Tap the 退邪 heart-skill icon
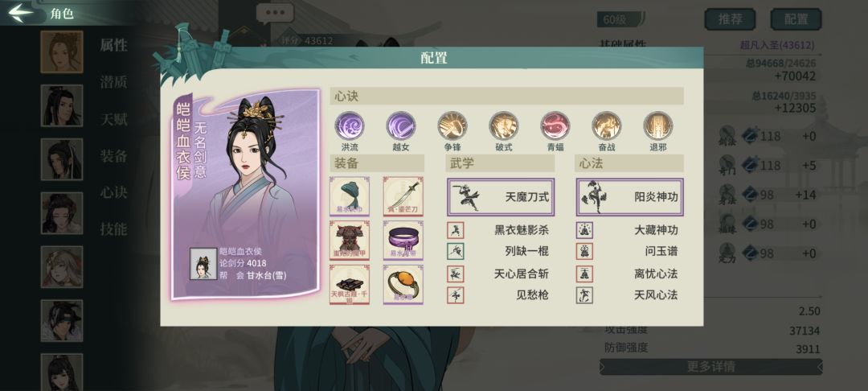This screenshot has height=391, width=868. pos(658,126)
